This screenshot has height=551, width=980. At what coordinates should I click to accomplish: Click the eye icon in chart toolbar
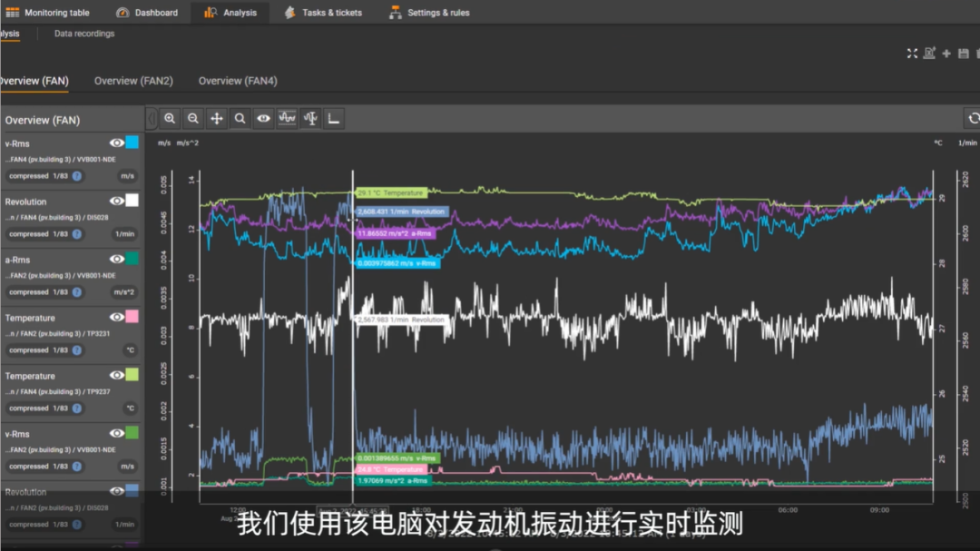click(263, 118)
